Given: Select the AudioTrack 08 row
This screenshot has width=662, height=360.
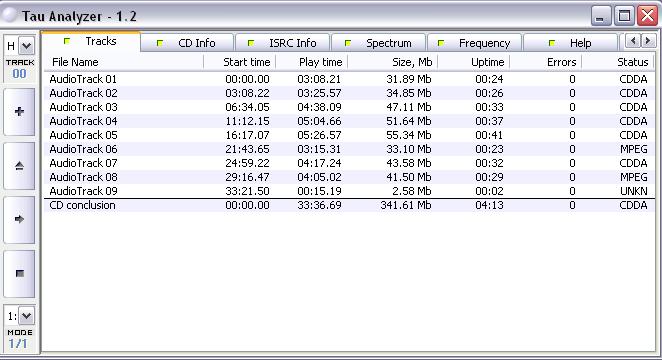Looking at the screenshot, I should pos(349,177).
